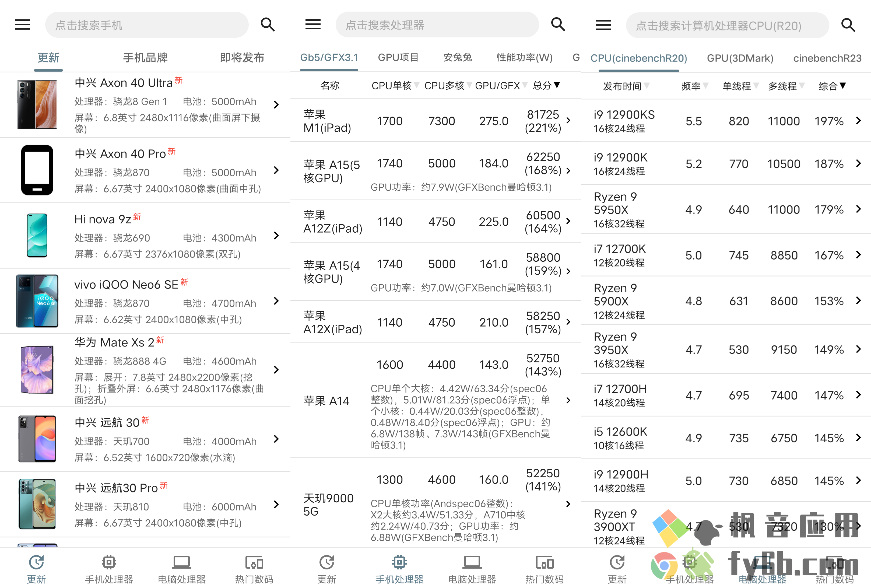Screen dimensions: 871x588
Task: Sort by the 单线程 column
Action: (740, 86)
